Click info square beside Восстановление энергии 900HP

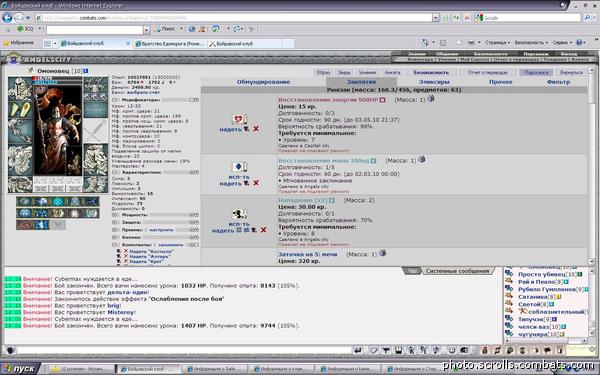382,100
